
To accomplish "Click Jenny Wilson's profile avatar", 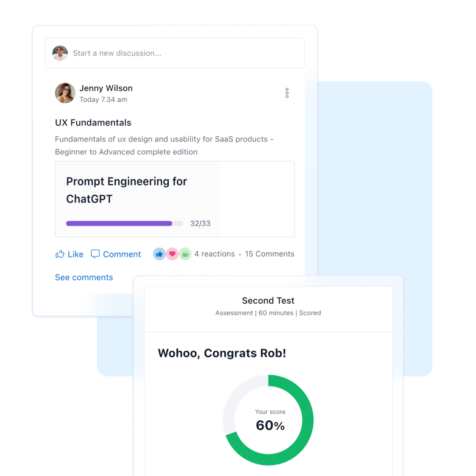I will coord(65,93).
